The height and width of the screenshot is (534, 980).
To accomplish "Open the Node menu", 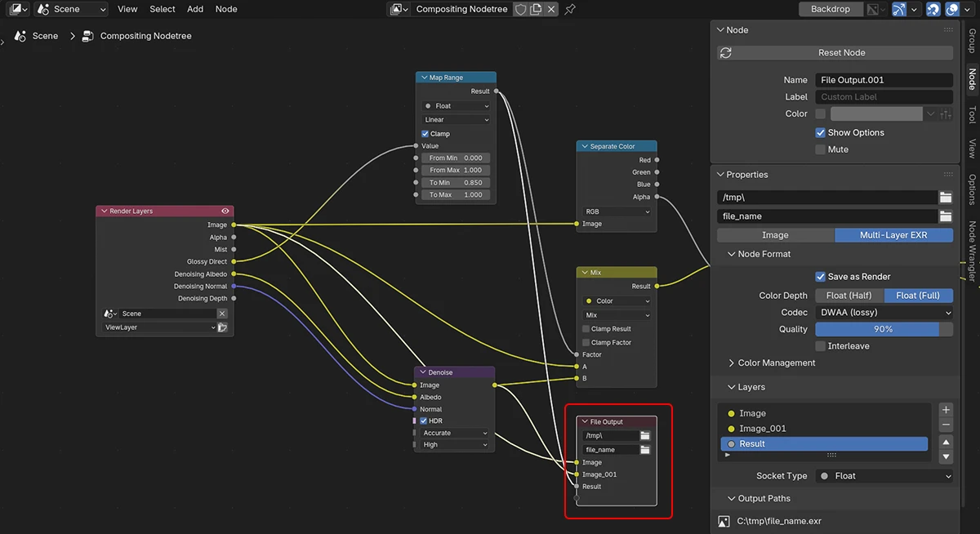I will pyautogui.click(x=226, y=9).
